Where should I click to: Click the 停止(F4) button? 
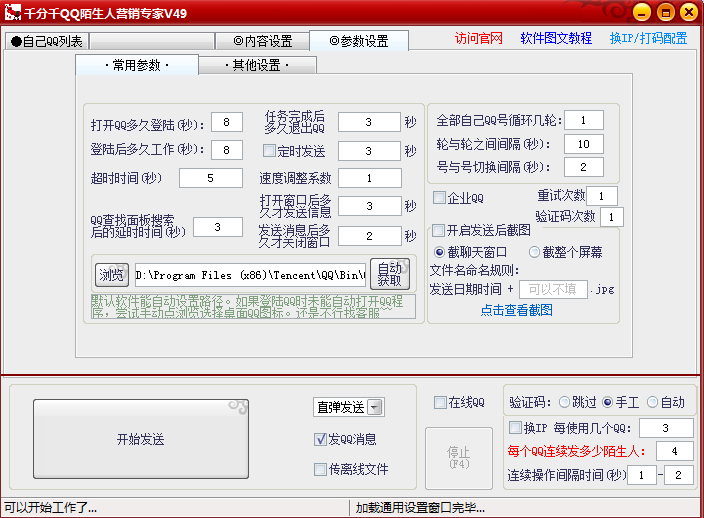point(458,457)
